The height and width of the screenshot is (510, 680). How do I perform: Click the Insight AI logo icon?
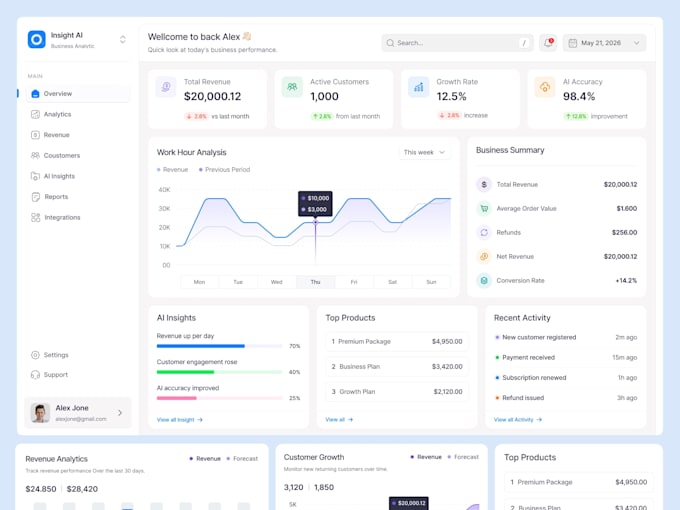pos(36,39)
